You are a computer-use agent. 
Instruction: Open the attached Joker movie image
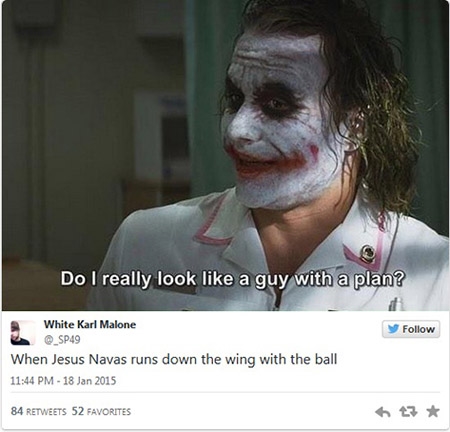(225, 155)
